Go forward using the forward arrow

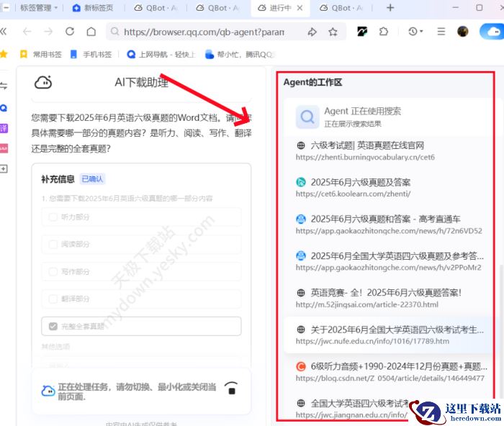point(48,32)
